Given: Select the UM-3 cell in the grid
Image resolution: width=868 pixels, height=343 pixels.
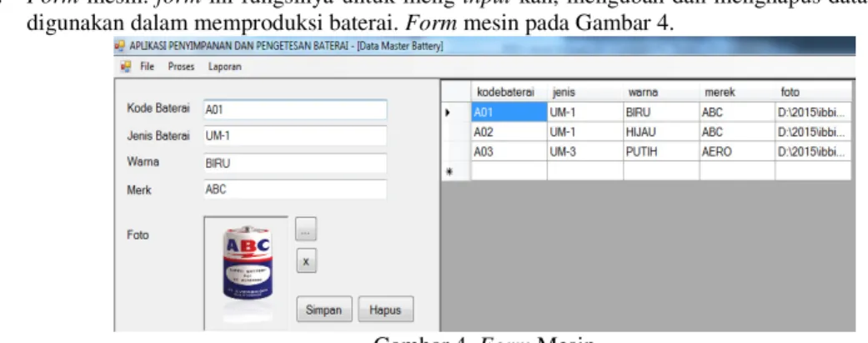Looking at the screenshot, I should pos(585,151).
